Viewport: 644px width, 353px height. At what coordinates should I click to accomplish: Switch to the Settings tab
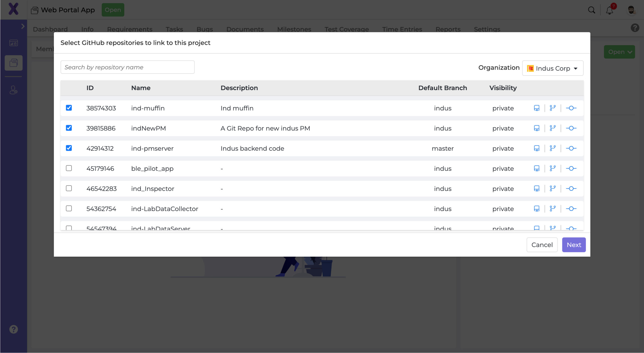tap(487, 29)
